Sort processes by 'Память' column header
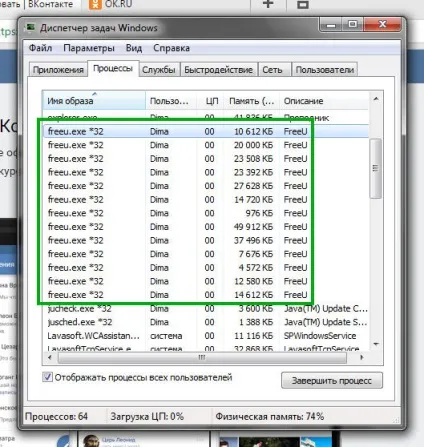424x447 pixels. (x=252, y=101)
